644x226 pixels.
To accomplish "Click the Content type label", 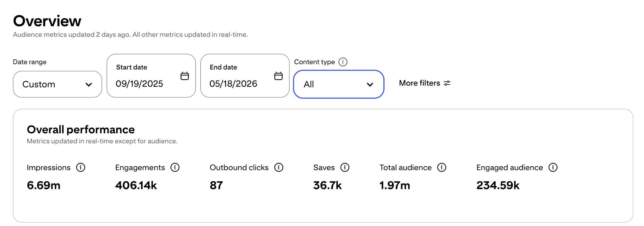I will click(314, 62).
